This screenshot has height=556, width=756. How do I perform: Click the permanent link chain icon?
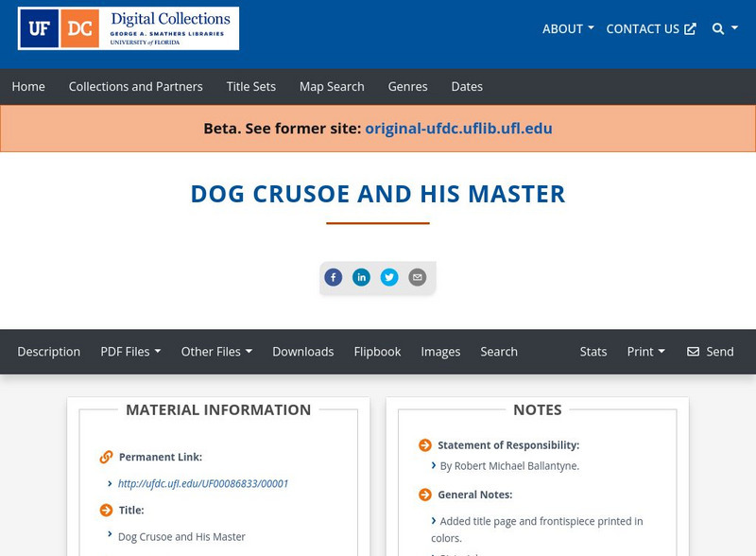[104, 456]
